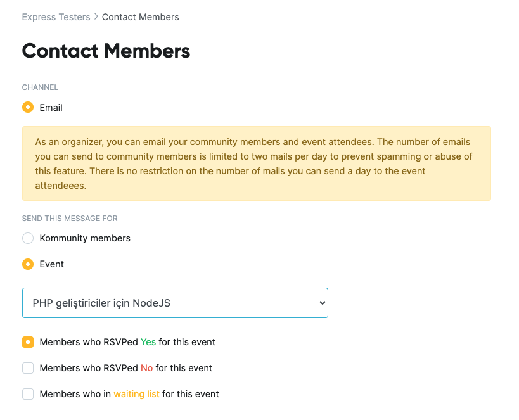This screenshot has height=420, width=519.
Task: Click the SEND THIS MESSAGE FOR section label
Action: [x=70, y=219]
